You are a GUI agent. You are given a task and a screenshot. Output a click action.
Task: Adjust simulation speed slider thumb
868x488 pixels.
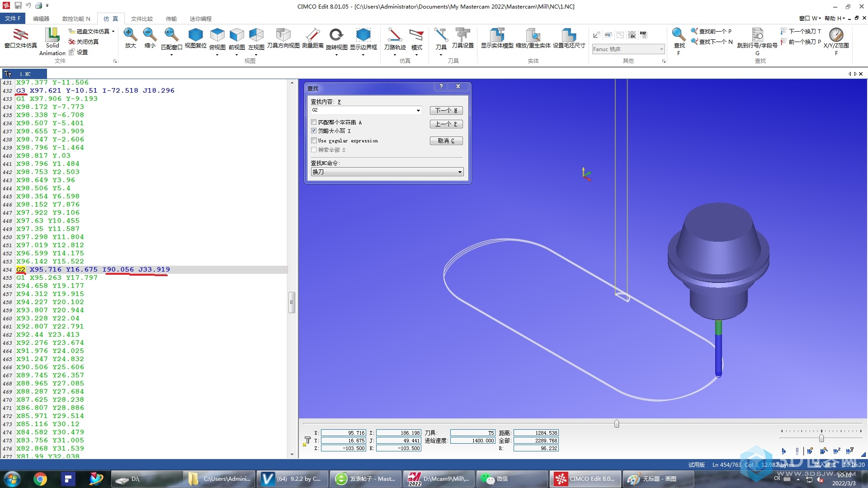tap(821, 438)
